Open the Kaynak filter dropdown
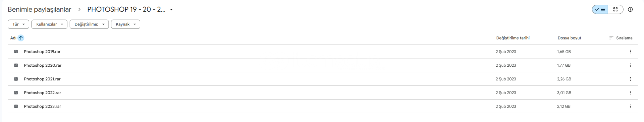Image resolution: width=644 pixels, height=122 pixels. coord(125,24)
